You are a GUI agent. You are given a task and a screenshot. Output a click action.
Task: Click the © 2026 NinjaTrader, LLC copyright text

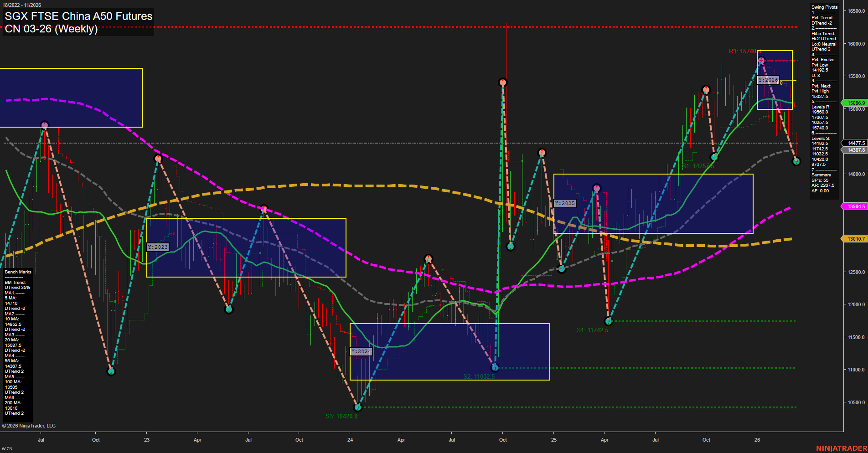pos(30,425)
